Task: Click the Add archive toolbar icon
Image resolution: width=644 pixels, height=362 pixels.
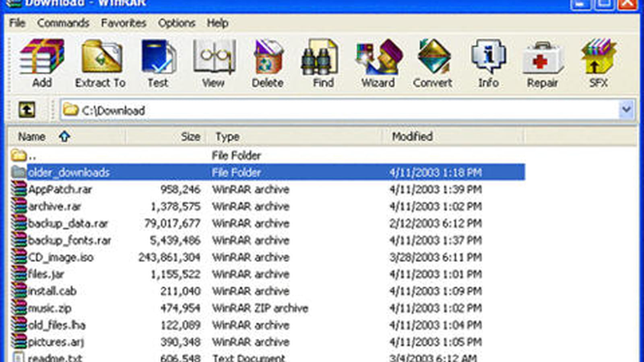Action: pos(42,57)
